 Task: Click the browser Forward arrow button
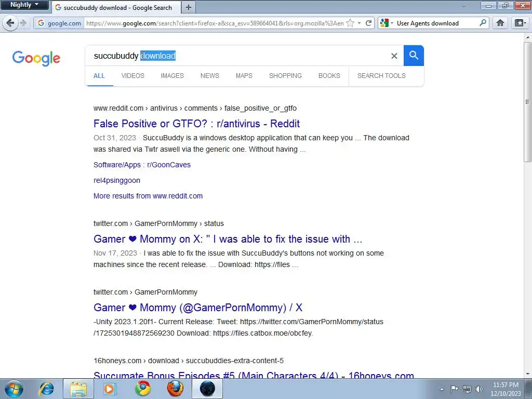click(x=23, y=23)
